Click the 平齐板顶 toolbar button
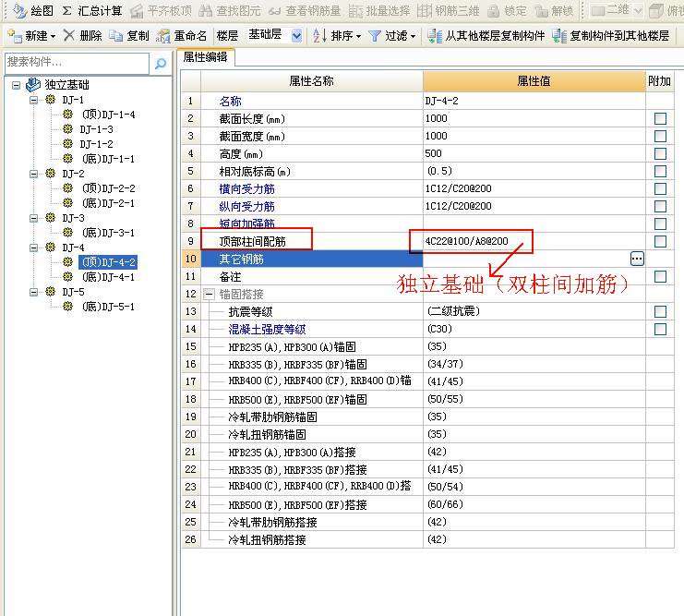The height and width of the screenshot is (616, 684). pos(161,10)
